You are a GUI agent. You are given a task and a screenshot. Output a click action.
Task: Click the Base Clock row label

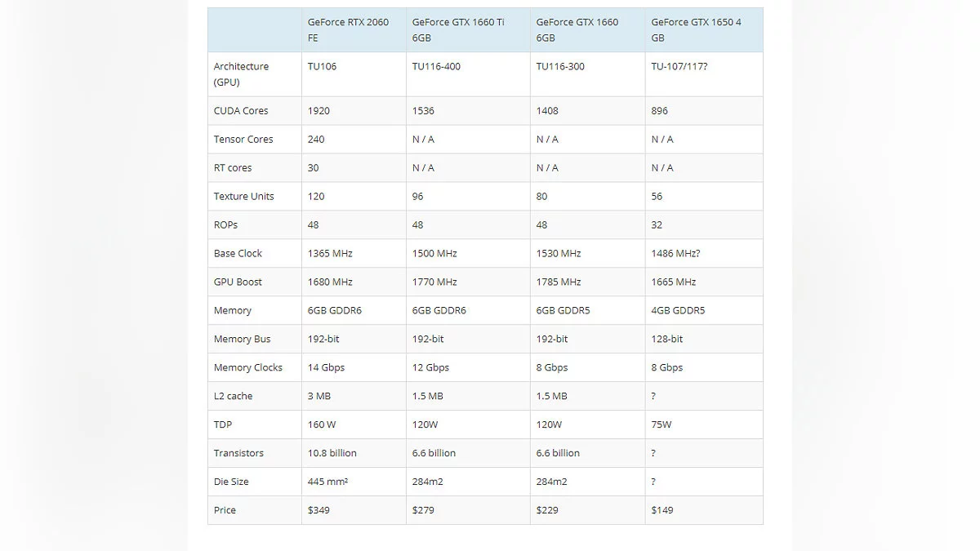(238, 254)
